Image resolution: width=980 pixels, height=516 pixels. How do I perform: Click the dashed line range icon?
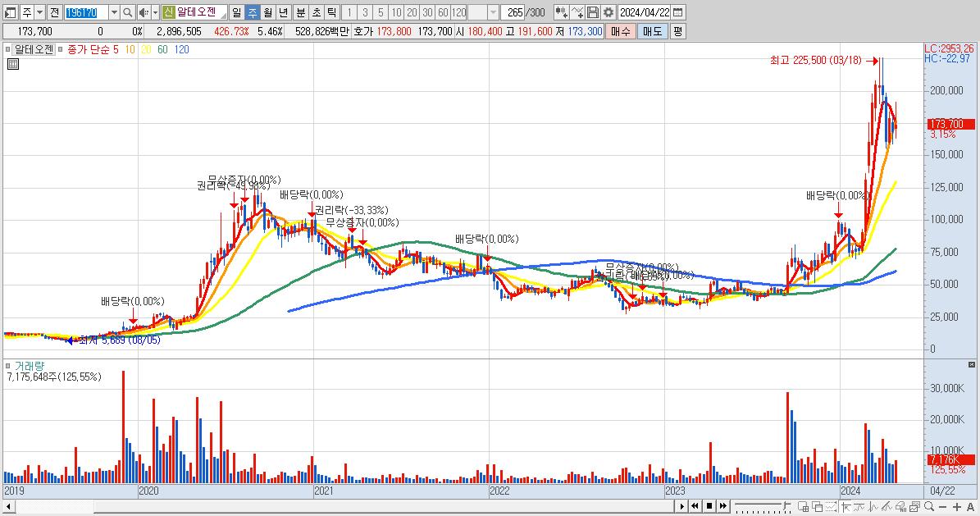pos(832,506)
